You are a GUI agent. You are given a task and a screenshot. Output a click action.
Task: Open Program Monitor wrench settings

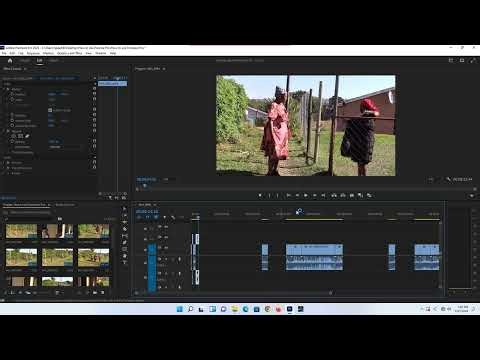click(x=448, y=179)
